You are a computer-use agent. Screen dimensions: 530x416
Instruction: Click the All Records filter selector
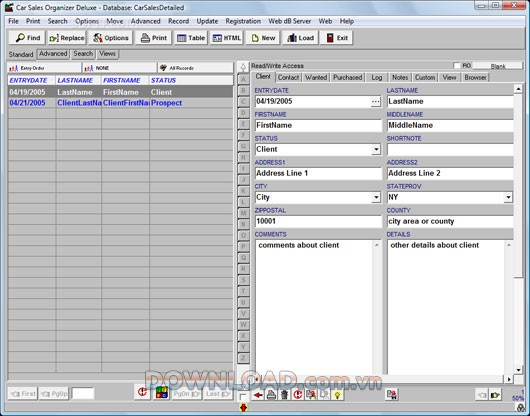point(195,68)
